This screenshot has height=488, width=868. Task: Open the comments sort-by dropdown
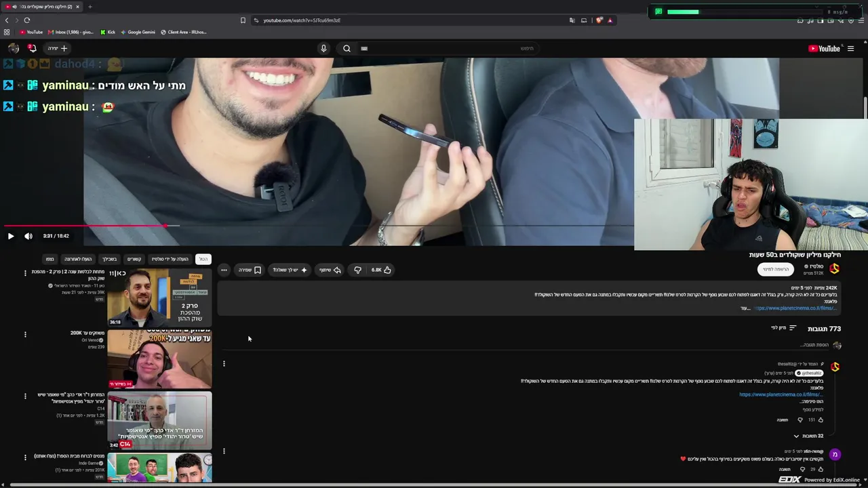coord(783,328)
